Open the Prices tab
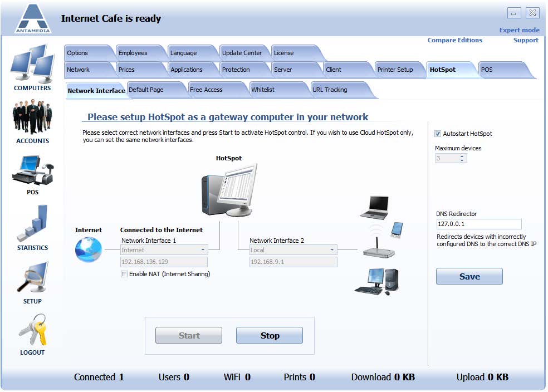Screen dimensions: 548x392 tap(140, 70)
